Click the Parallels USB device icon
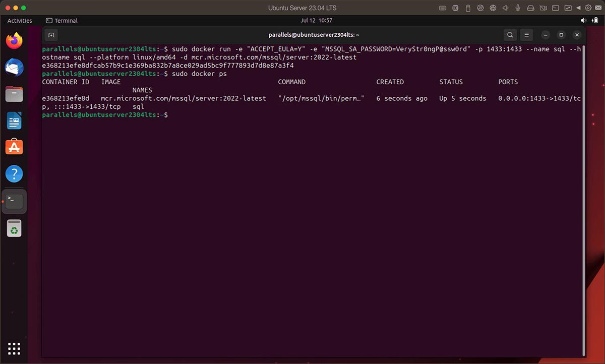 click(467, 8)
